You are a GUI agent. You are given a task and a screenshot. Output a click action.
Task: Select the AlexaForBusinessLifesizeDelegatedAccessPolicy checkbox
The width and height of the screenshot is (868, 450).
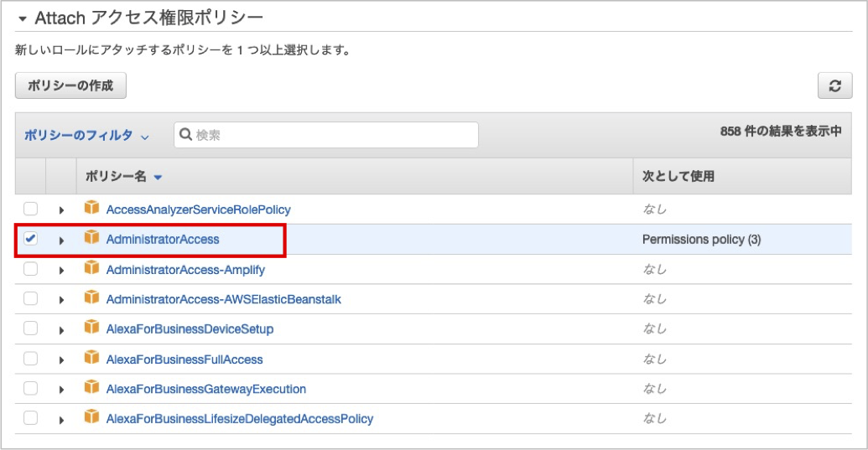pos(30,418)
